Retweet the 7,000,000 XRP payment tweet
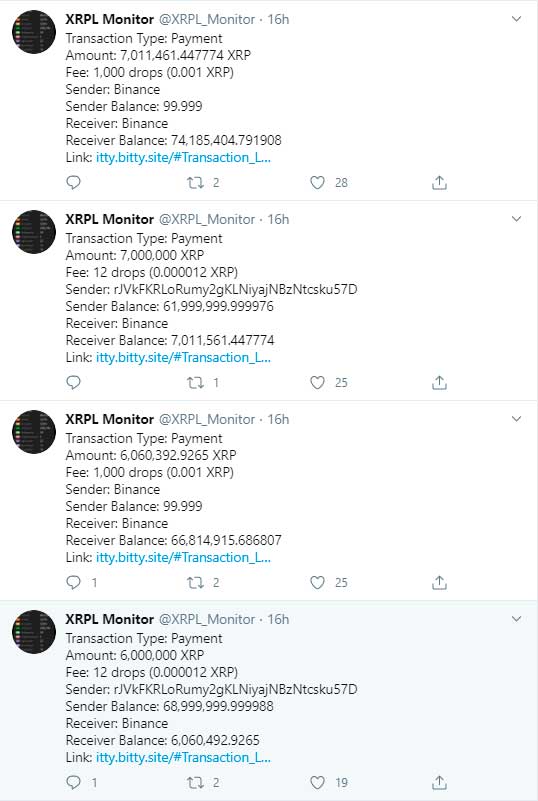 click(x=195, y=382)
